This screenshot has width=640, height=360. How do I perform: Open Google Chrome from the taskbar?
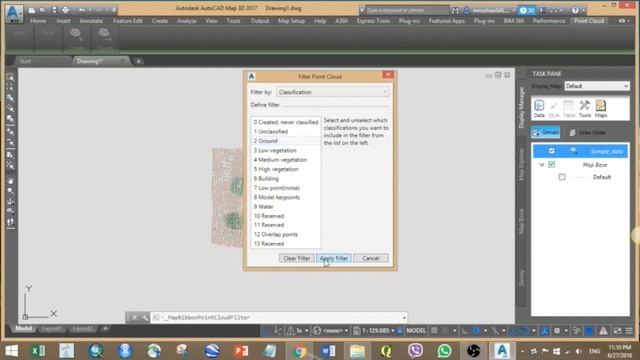point(299,351)
